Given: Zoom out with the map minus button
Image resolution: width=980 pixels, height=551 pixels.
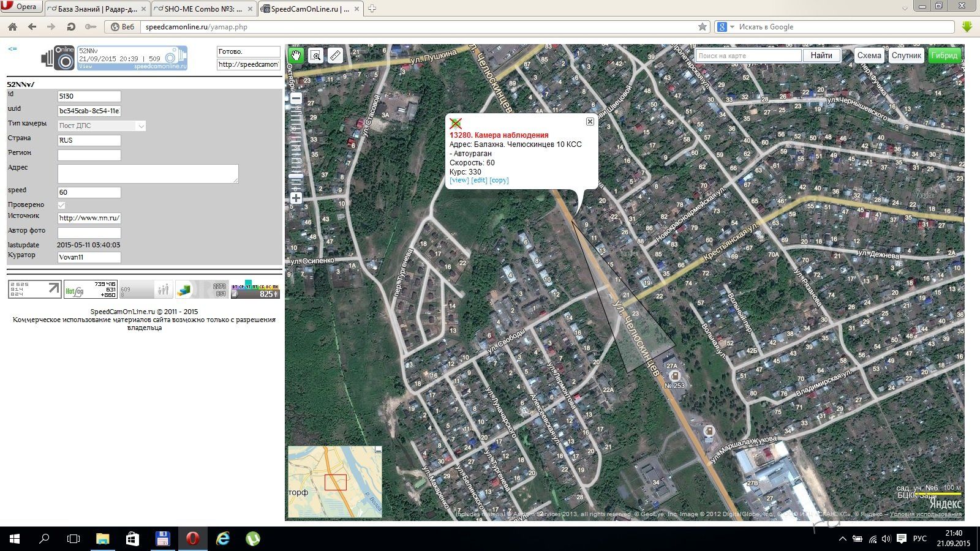Looking at the screenshot, I should tap(296, 99).
